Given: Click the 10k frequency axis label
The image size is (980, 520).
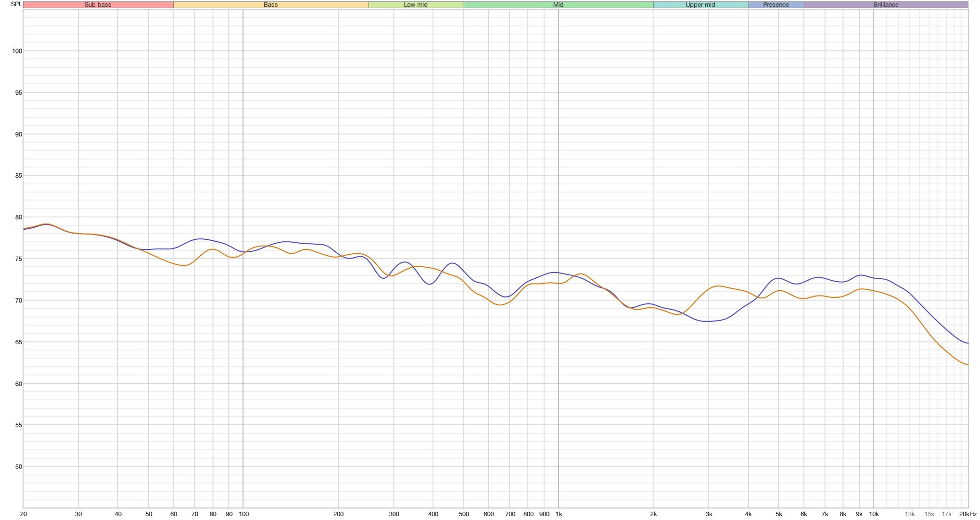Looking at the screenshot, I should click(x=874, y=514).
